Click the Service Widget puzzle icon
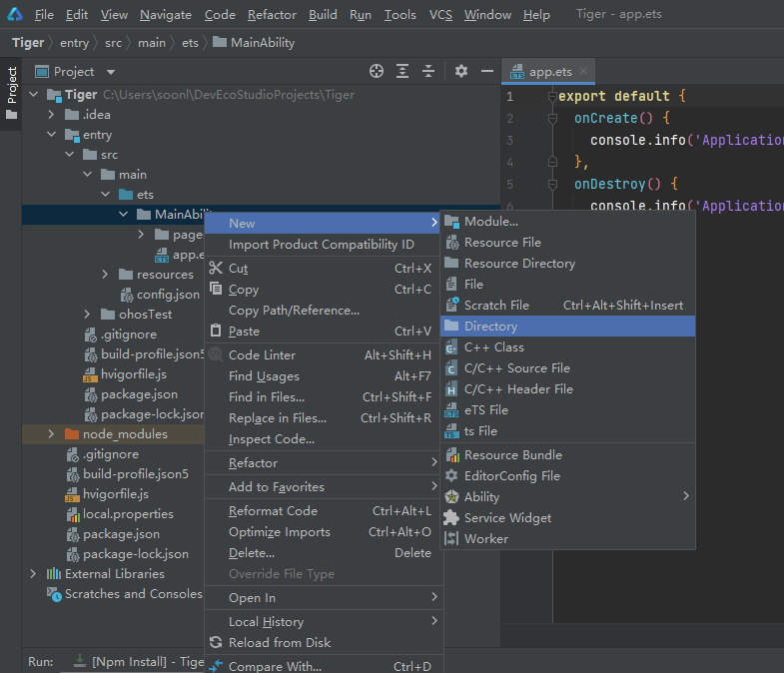784x673 pixels. (x=451, y=518)
